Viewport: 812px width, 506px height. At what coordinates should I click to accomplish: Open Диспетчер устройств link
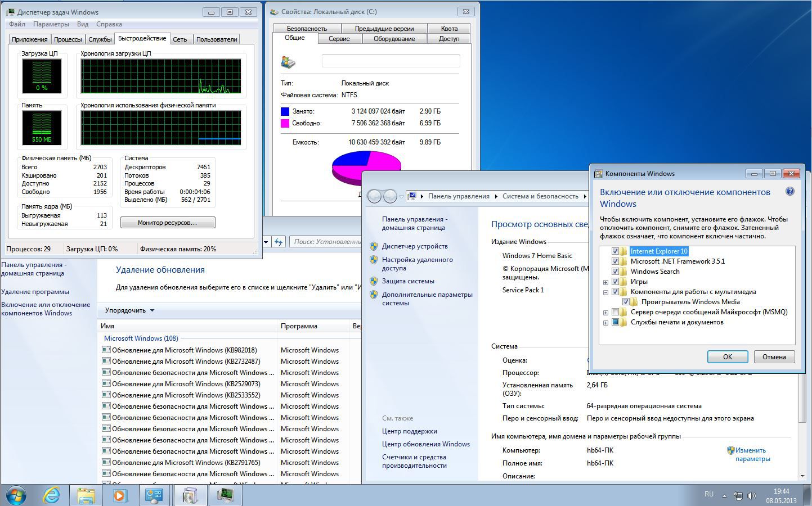point(415,246)
